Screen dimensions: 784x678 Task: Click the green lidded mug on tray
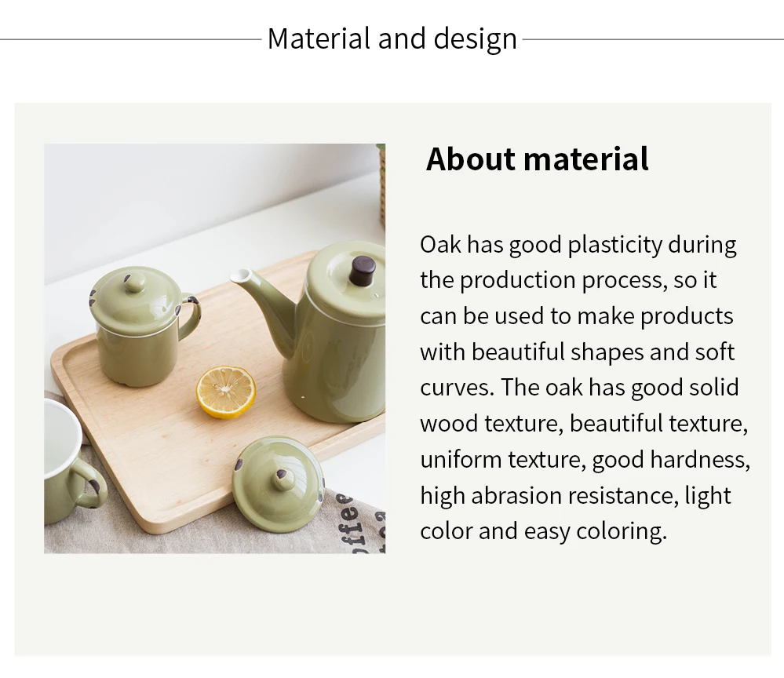click(x=145, y=326)
